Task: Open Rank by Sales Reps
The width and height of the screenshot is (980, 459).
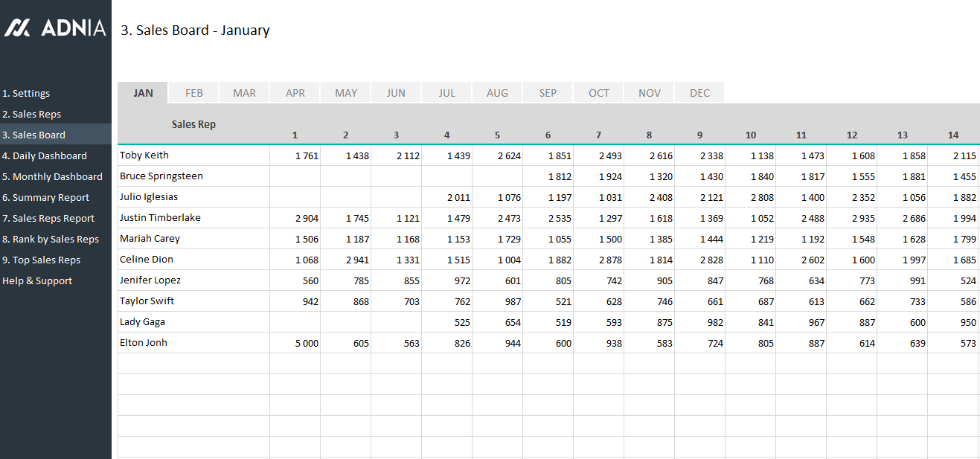Action: click(x=51, y=240)
